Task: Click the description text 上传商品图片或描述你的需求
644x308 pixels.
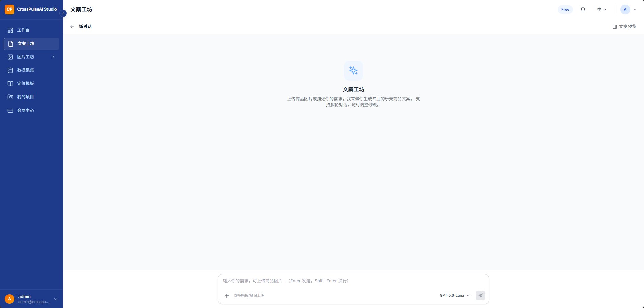Action: tap(353, 102)
